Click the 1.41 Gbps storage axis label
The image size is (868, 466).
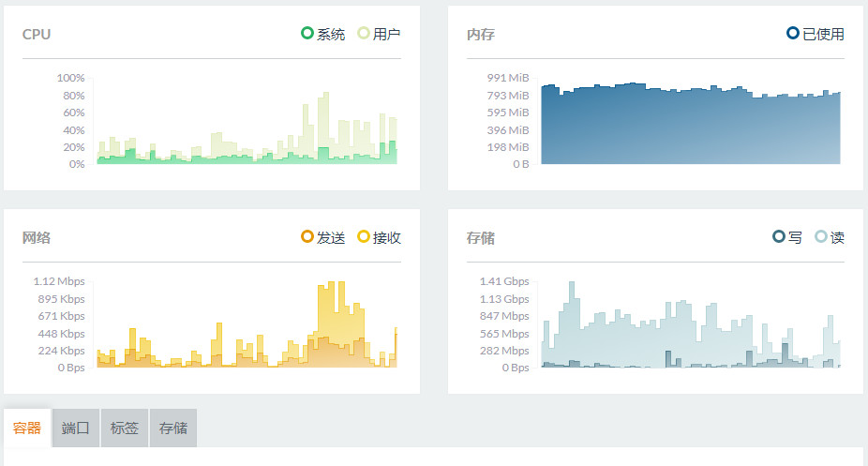[504, 281]
